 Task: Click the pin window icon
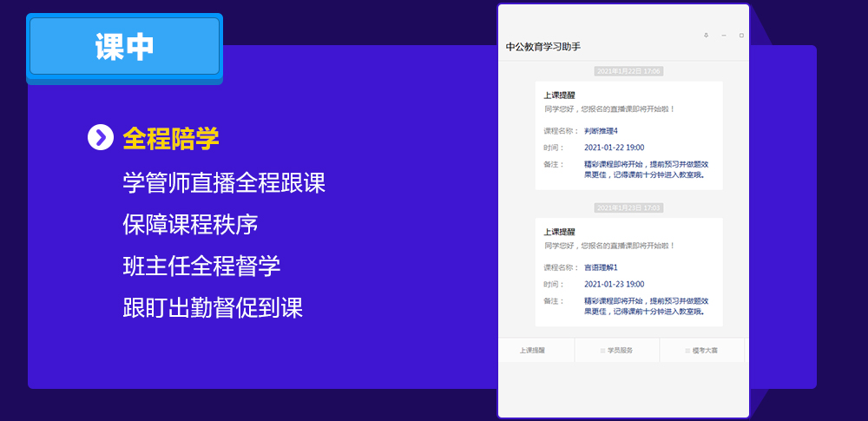click(x=706, y=36)
